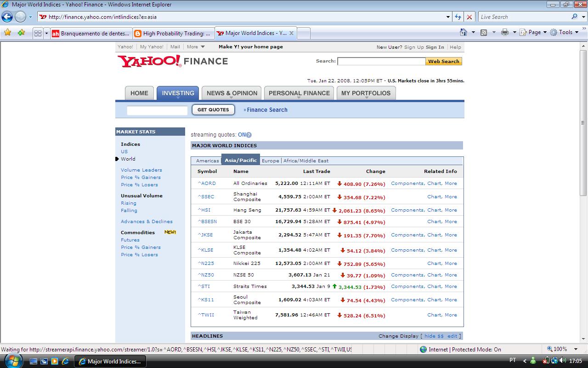Open Chart for the ^TWII row

[434, 315]
